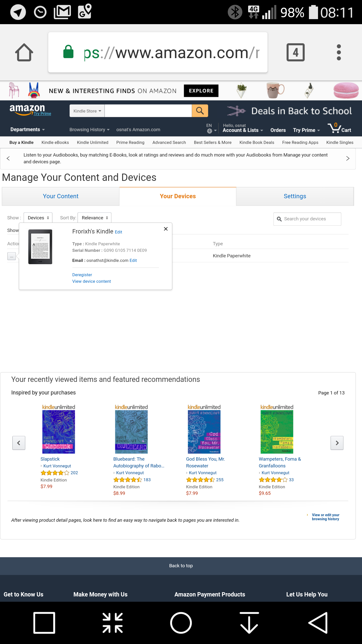Click the Deregister link
The height and width of the screenshot is (644, 362).
82,275
